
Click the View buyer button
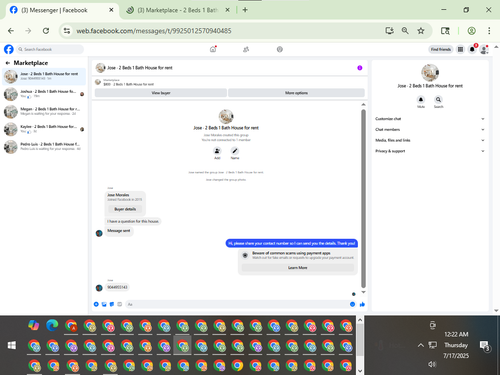click(x=161, y=93)
